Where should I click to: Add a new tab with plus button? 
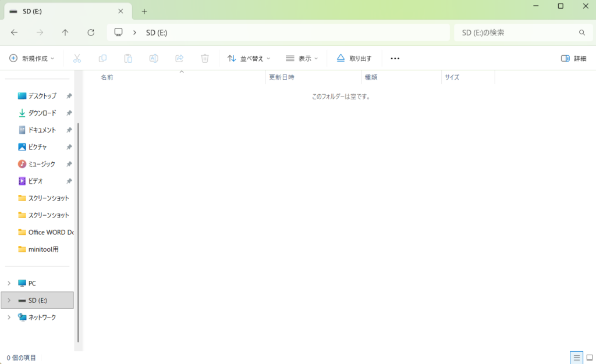144,11
